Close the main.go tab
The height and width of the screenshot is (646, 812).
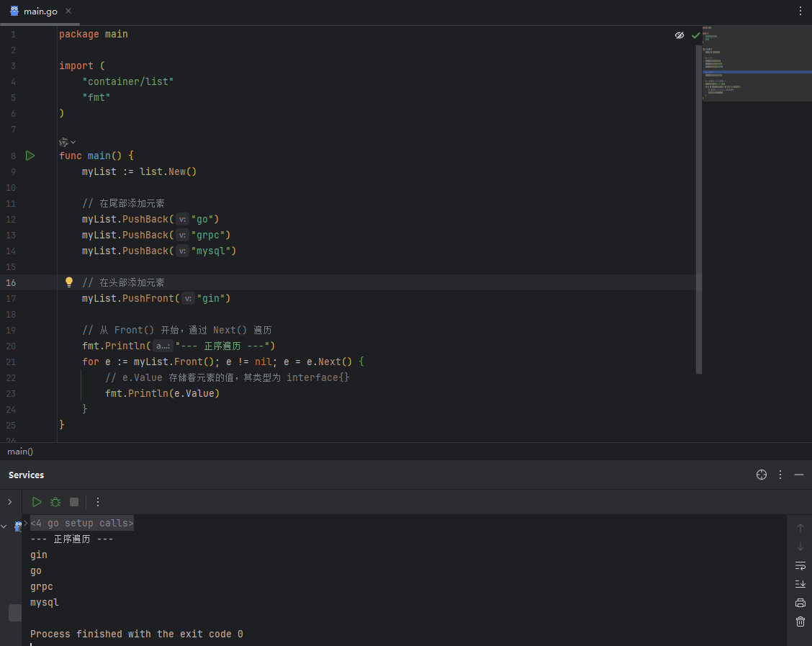tap(68, 11)
